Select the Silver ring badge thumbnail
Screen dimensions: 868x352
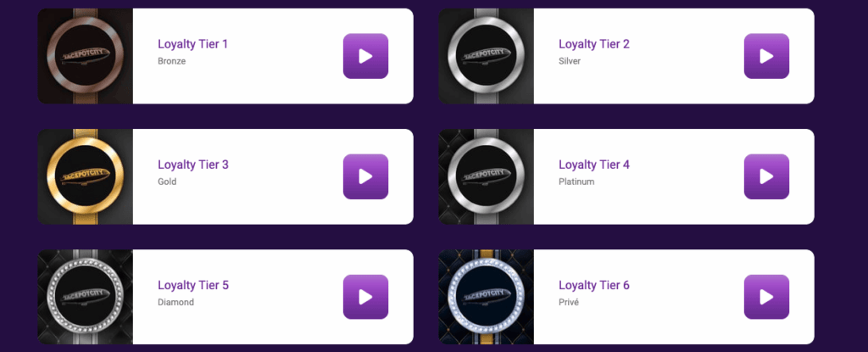(x=486, y=56)
